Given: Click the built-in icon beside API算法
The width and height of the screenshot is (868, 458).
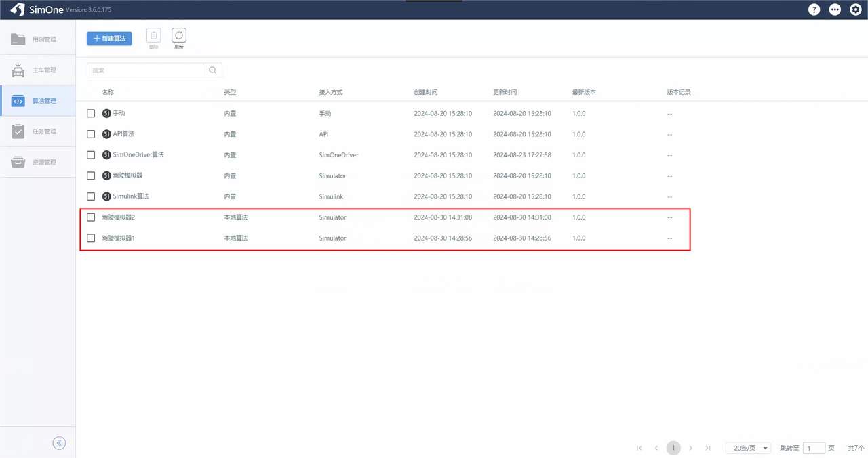Looking at the screenshot, I should point(106,134).
